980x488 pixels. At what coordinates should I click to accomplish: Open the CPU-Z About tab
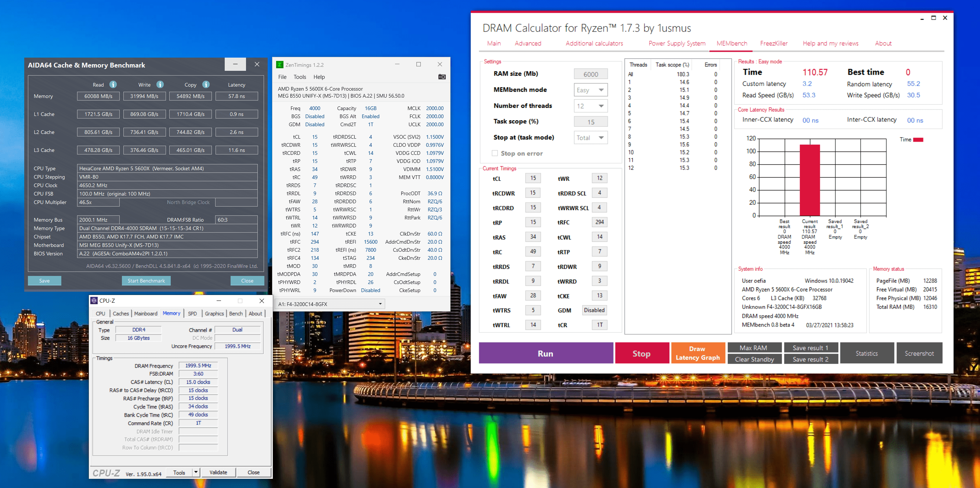255,314
